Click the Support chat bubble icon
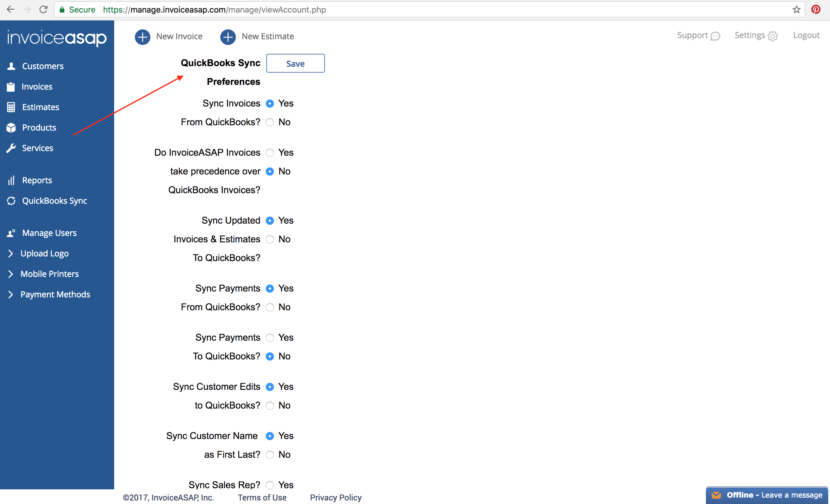The width and height of the screenshot is (830, 504). (715, 36)
